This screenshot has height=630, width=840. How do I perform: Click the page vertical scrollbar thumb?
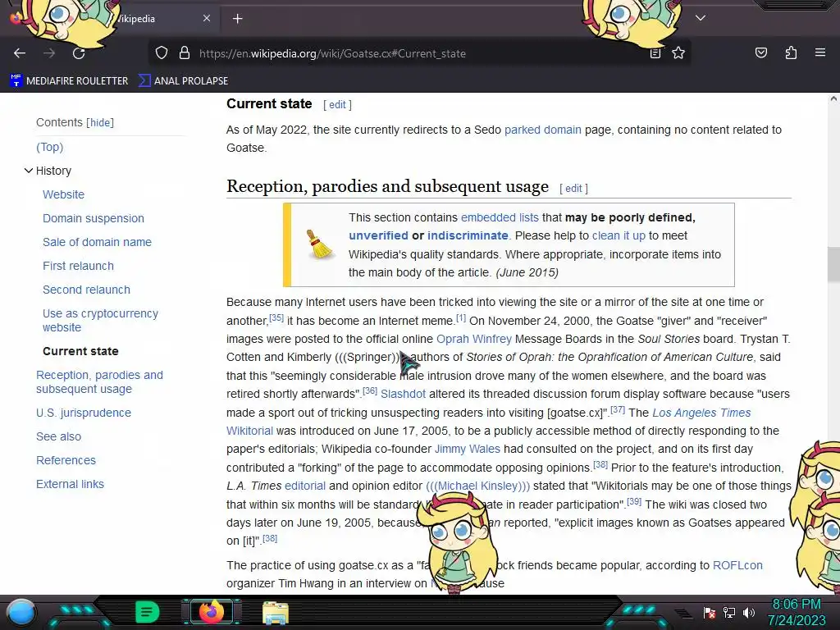833,265
